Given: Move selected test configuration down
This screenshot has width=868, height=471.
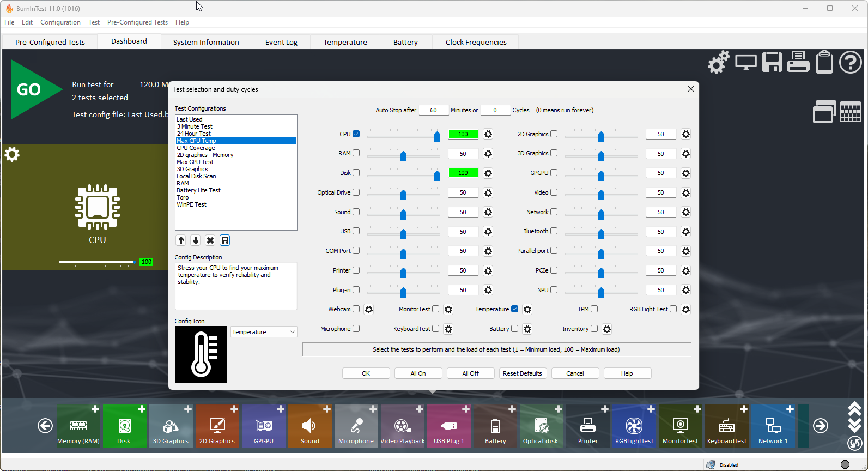Looking at the screenshot, I should [196, 240].
